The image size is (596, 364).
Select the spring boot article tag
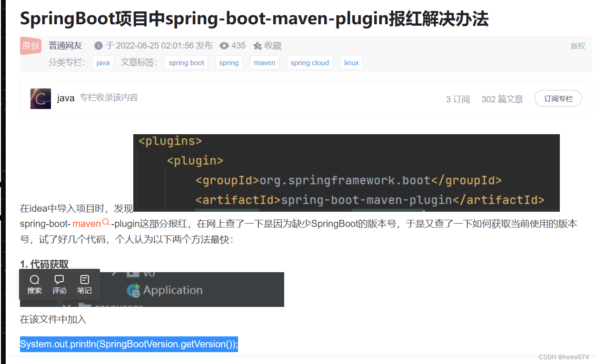click(186, 63)
